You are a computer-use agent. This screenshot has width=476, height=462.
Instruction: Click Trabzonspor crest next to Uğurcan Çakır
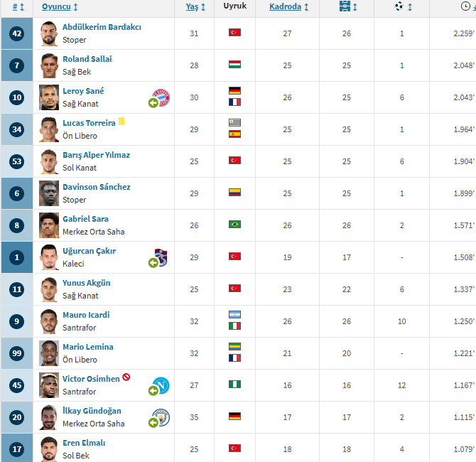pyautogui.click(x=161, y=257)
